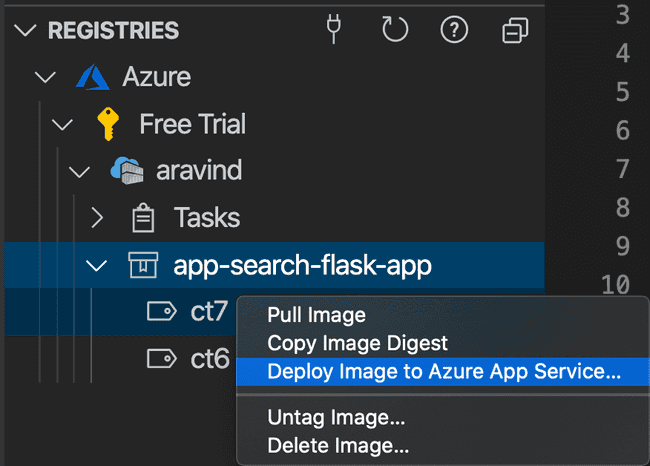Collapse the app-search-flask-app repository chevron
This screenshot has width=650, height=466.
pos(97,265)
